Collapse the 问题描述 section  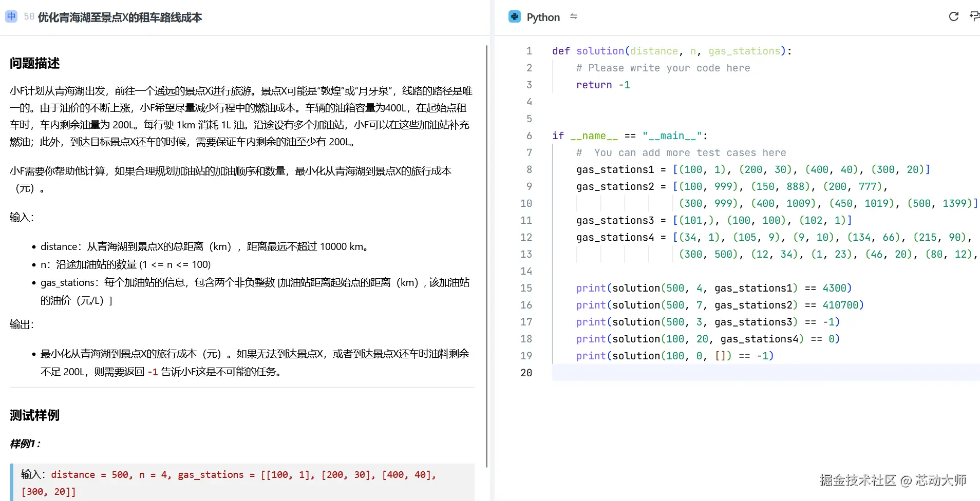[34, 63]
